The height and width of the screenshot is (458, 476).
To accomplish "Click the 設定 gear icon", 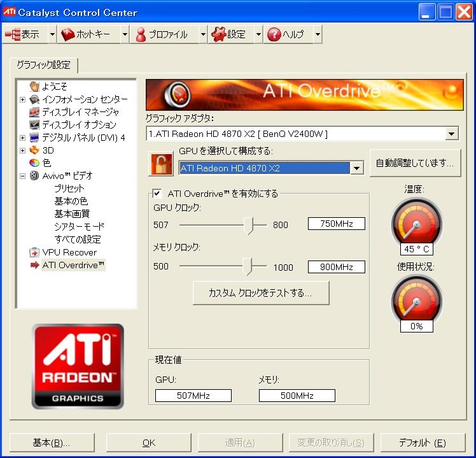I will [218, 34].
